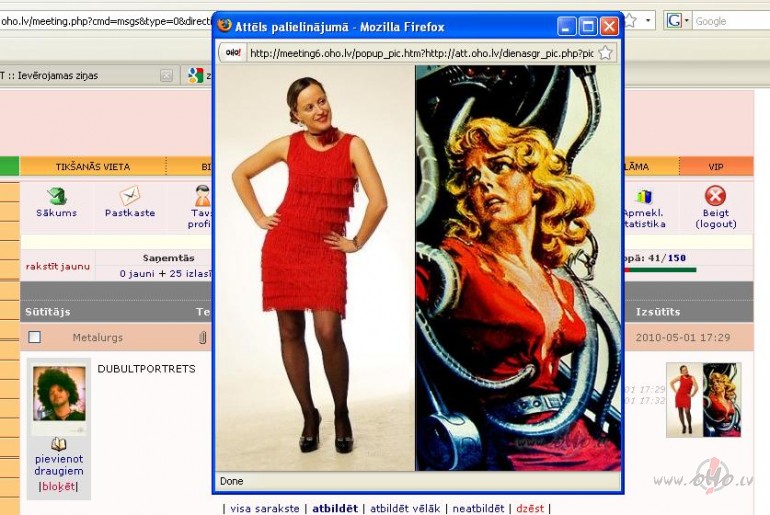Click the Google search engine icon

pyautogui.click(x=674, y=20)
